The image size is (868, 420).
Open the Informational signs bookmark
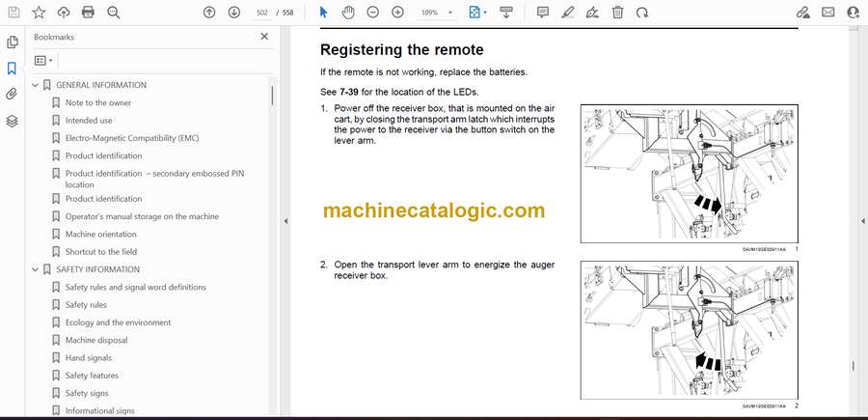click(x=99, y=410)
